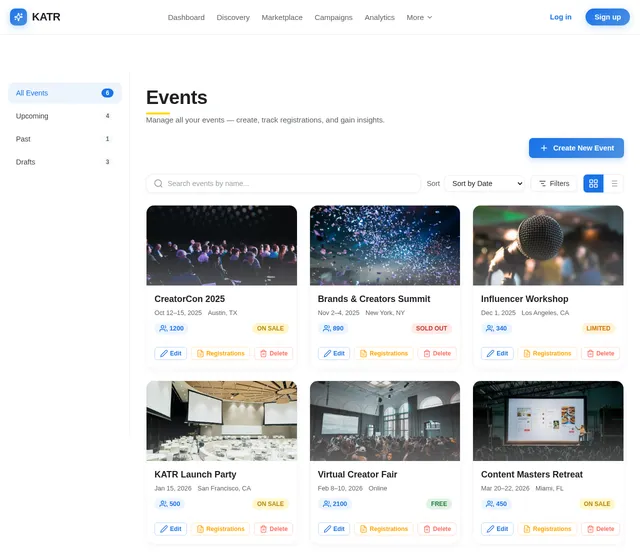Go to Dashboard in navigation
The width and height of the screenshot is (640, 560).
click(x=186, y=18)
